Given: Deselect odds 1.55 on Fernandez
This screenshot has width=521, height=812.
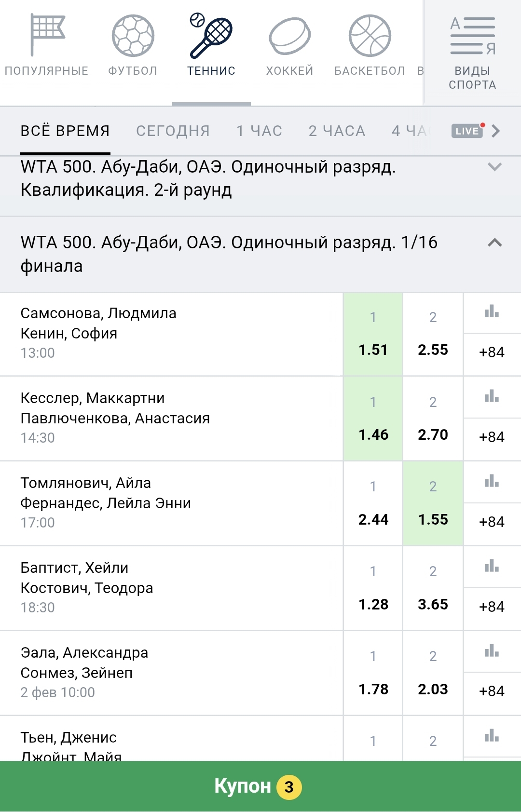Looking at the screenshot, I should coord(433,503).
